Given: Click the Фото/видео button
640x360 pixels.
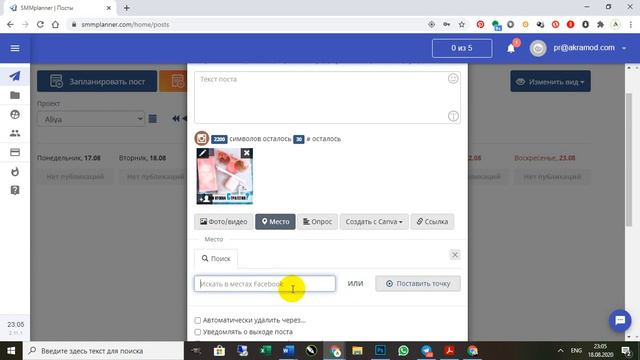Looking at the screenshot, I should [x=224, y=222].
